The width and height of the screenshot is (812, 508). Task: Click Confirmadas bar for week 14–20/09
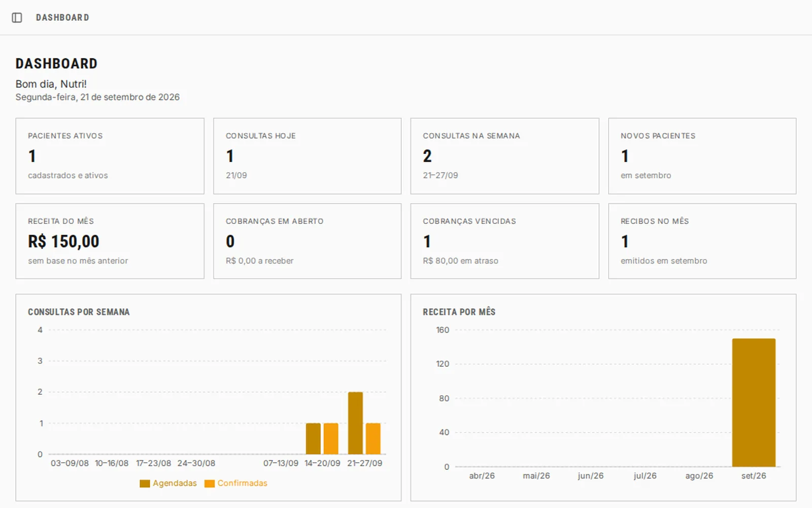click(x=331, y=439)
